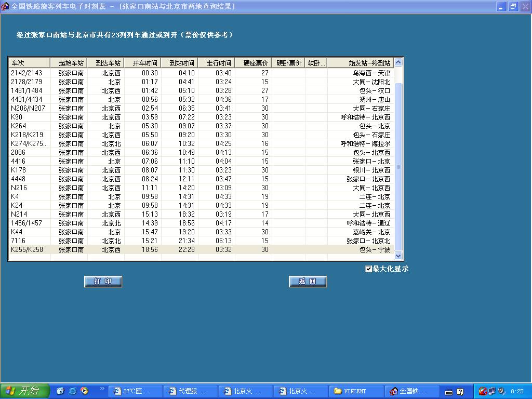The width and height of the screenshot is (532, 399).
Task: Open the VINCENT folder from taskbar
Action: pos(356,391)
